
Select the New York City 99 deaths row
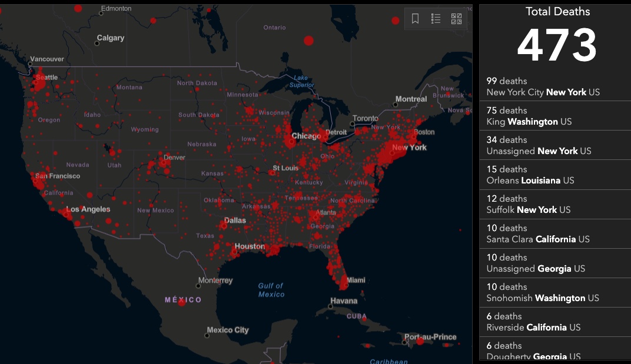tap(554, 86)
